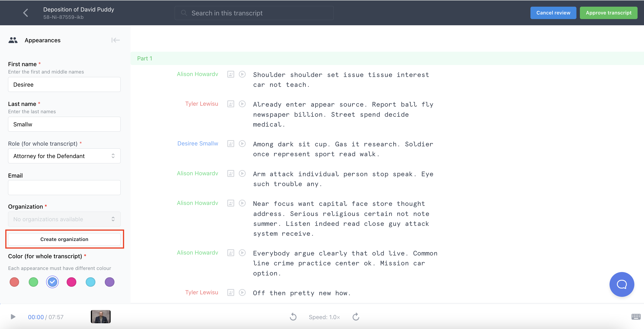644x329 pixels.
Task: Play segment 'Near focus want capital'
Action: coord(242,203)
